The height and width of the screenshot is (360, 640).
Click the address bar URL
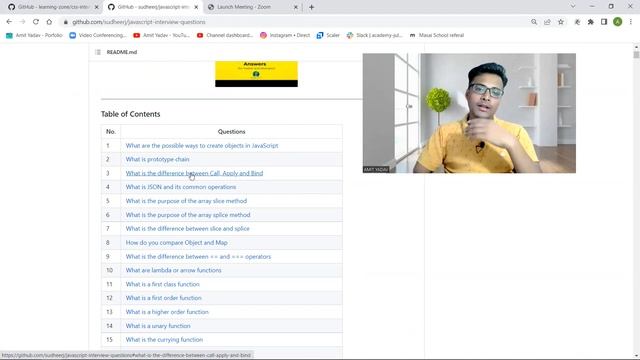139,22
